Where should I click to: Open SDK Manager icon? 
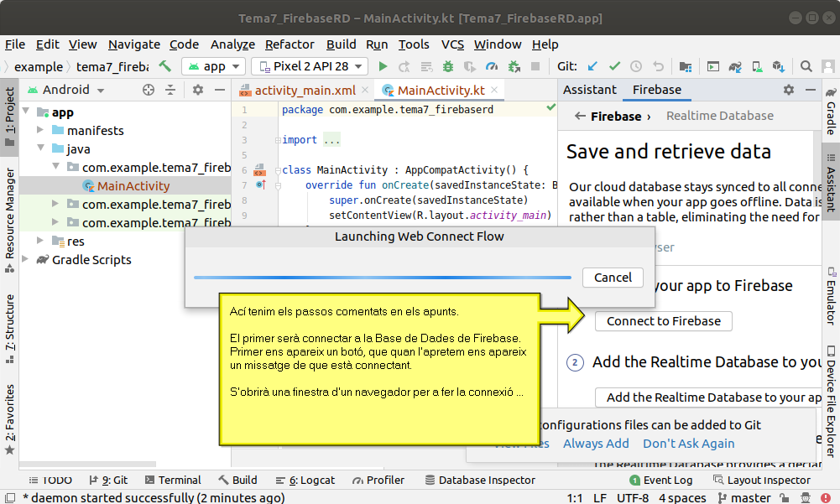(x=779, y=66)
